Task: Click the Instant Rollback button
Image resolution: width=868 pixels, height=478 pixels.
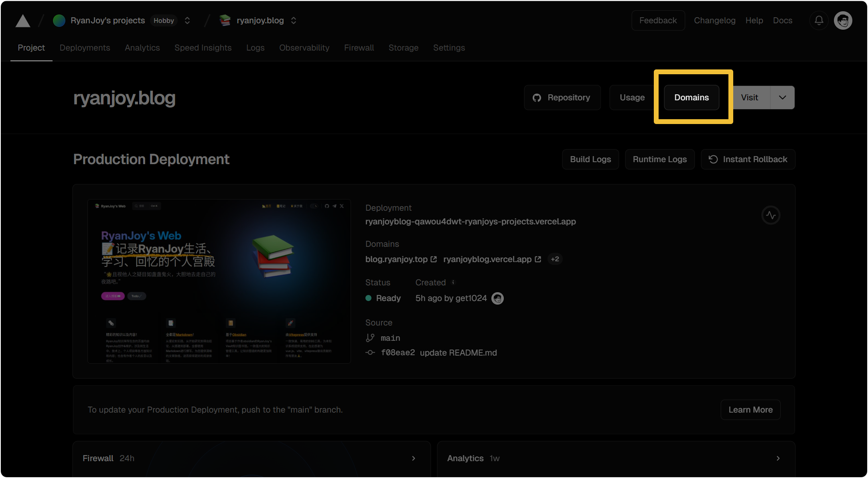Action: 748,159
